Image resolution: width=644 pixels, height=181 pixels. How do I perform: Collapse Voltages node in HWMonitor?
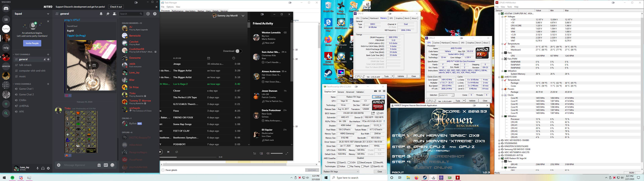click(x=502, y=16)
